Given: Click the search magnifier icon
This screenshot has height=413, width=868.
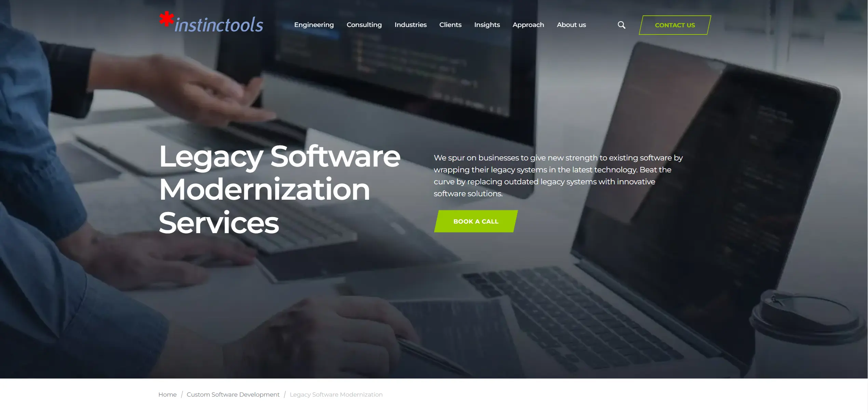Looking at the screenshot, I should (622, 24).
